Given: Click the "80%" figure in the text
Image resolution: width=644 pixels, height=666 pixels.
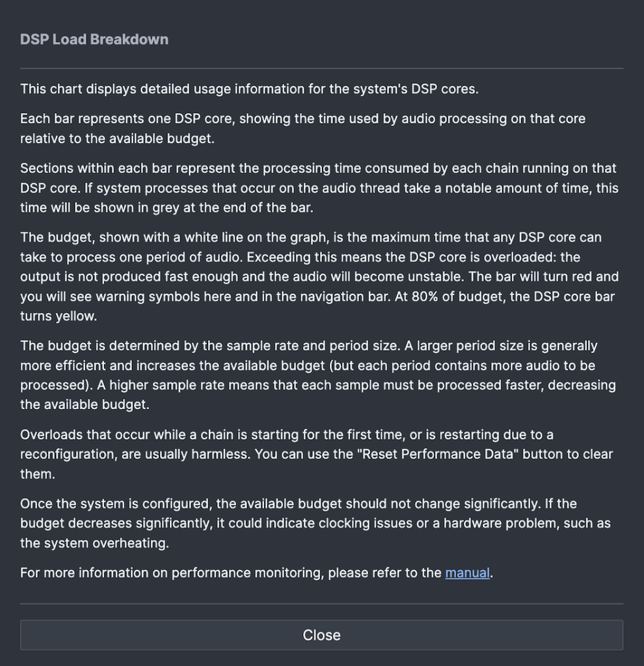Looking at the screenshot, I should pyautogui.click(x=428, y=297).
